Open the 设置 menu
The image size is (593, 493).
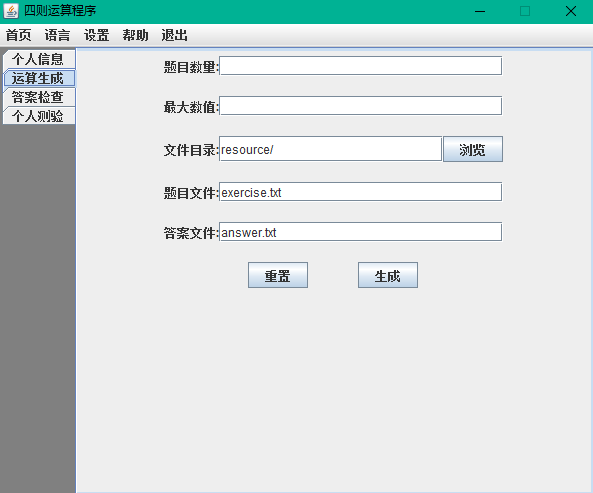[x=96, y=35]
